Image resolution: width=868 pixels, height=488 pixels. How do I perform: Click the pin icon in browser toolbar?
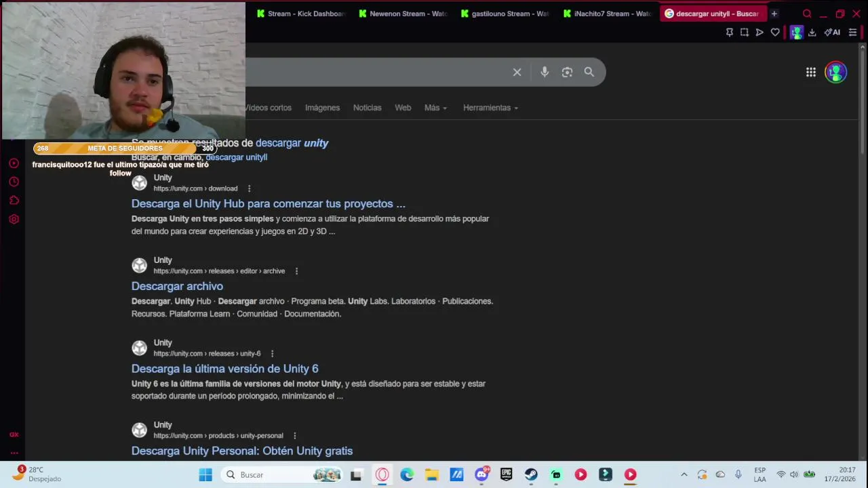pyautogui.click(x=730, y=32)
